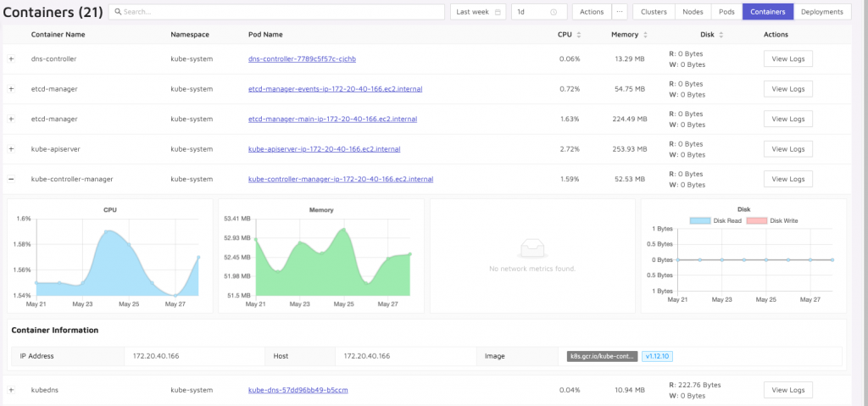The width and height of the screenshot is (868, 406).
Task: Sort by CPU column arrows
Action: [x=578, y=35]
